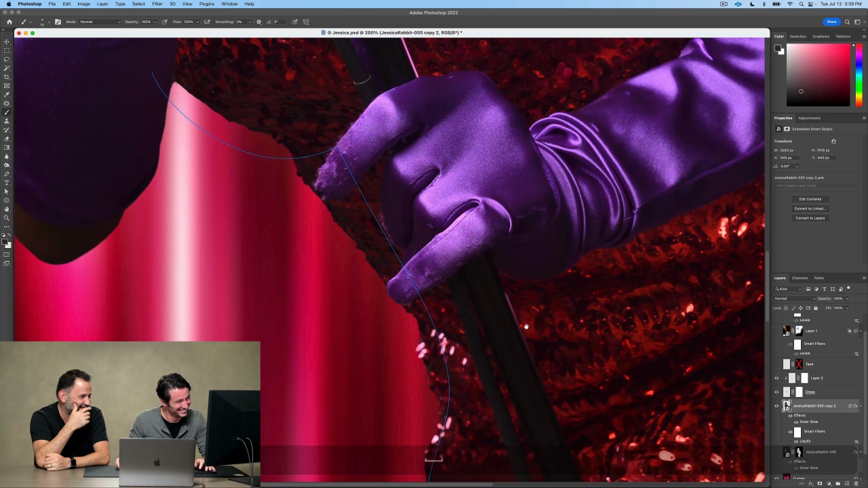The width and height of the screenshot is (868, 488).
Task: Open the Opacity dropdown in options bar
Action: [155, 22]
